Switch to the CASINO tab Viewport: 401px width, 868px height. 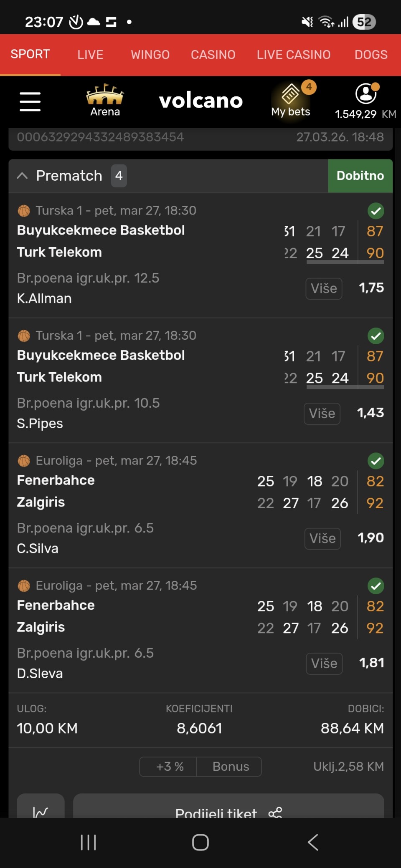coord(213,55)
